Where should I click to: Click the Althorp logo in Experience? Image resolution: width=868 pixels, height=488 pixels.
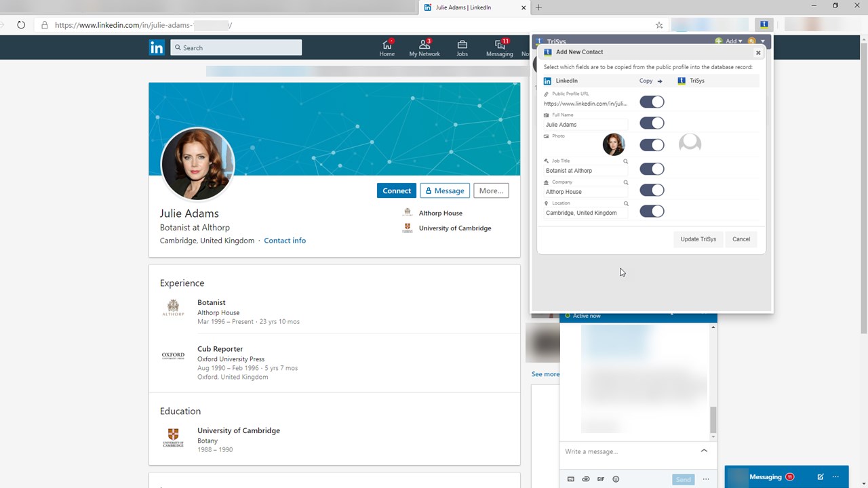tap(173, 308)
